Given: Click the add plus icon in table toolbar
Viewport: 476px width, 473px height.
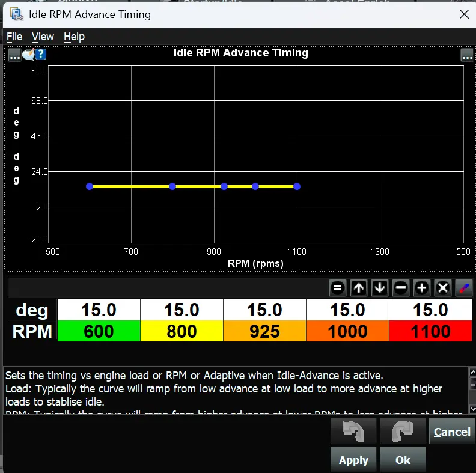Looking at the screenshot, I should 422,287.
